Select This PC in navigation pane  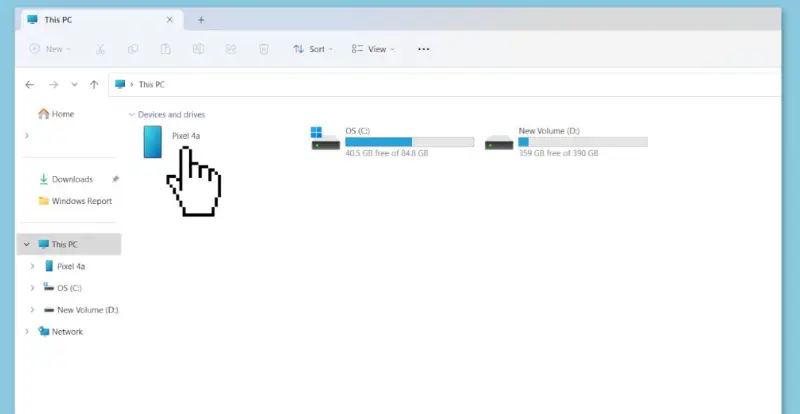(x=69, y=245)
